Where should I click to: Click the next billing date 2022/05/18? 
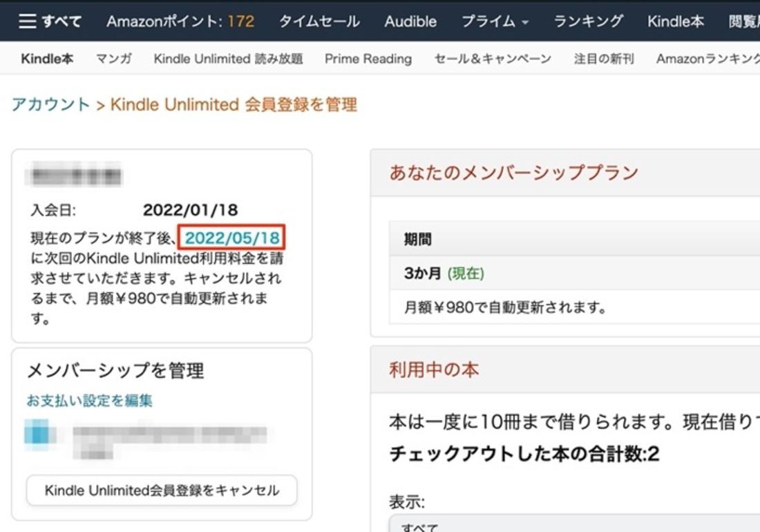pos(232,238)
